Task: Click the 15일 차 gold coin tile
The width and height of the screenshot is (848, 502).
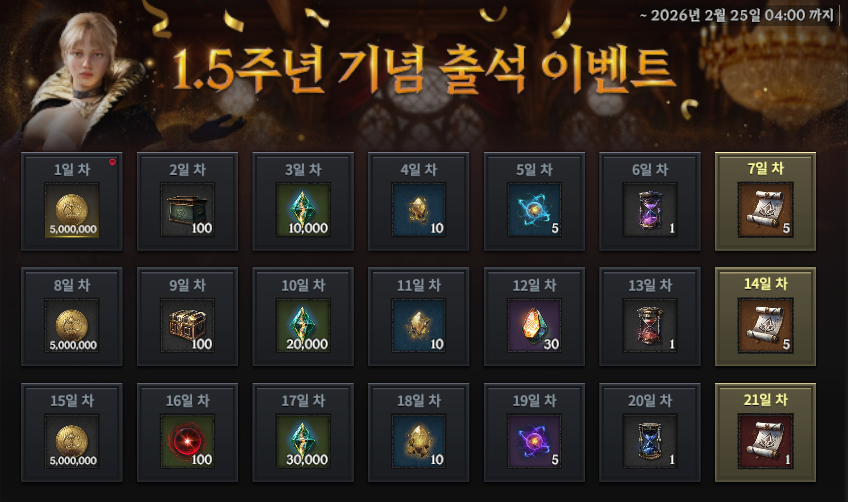Action: pyautogui.click(x=71, y=432)
